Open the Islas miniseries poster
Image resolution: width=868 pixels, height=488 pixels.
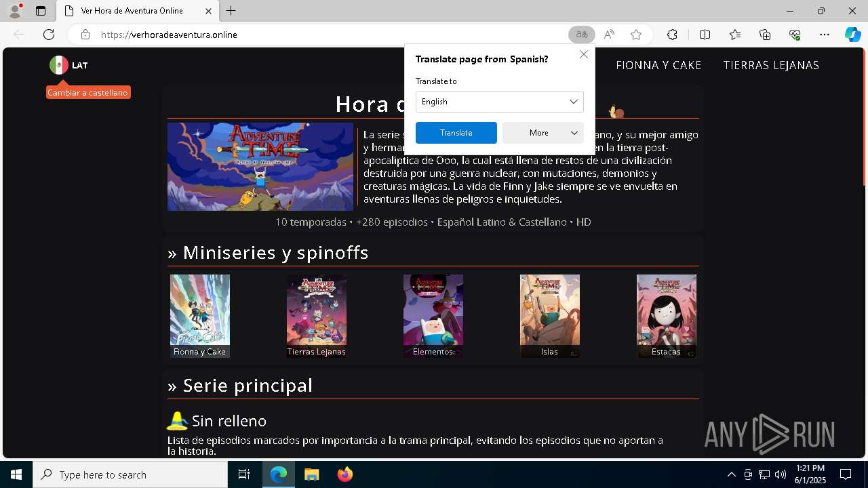[550, 316]
